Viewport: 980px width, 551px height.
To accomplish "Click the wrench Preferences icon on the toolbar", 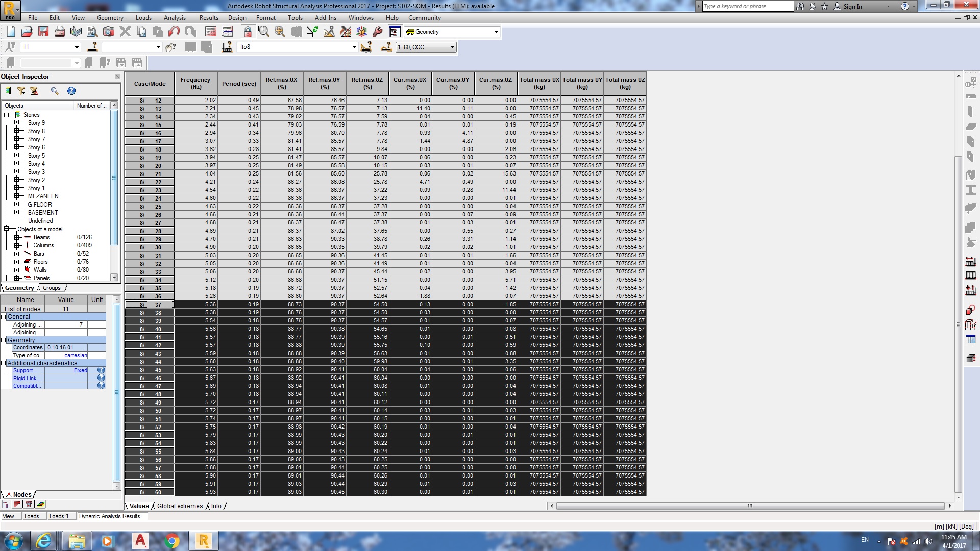I will pyautogui.click(x=377, y=31).
